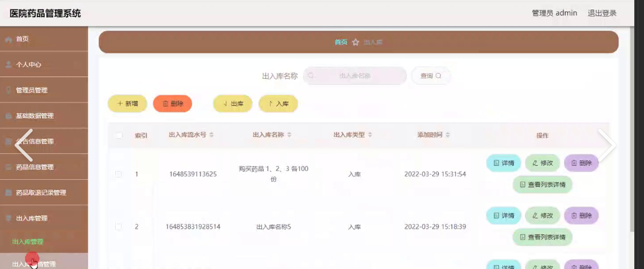The width and height of the screenshot is (644, 269).
Task: Select the header checkbox for all rows
Action: click(x=119, y=135)
